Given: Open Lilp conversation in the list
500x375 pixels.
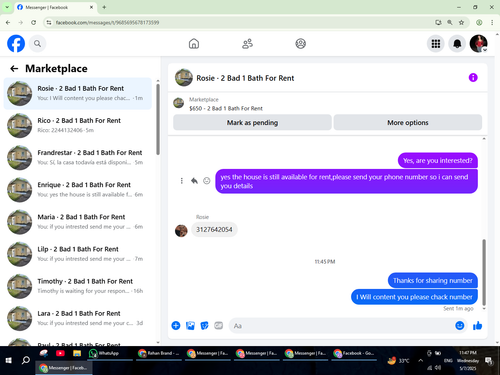Looking at the screenshot, I should [x=78, y=254].
